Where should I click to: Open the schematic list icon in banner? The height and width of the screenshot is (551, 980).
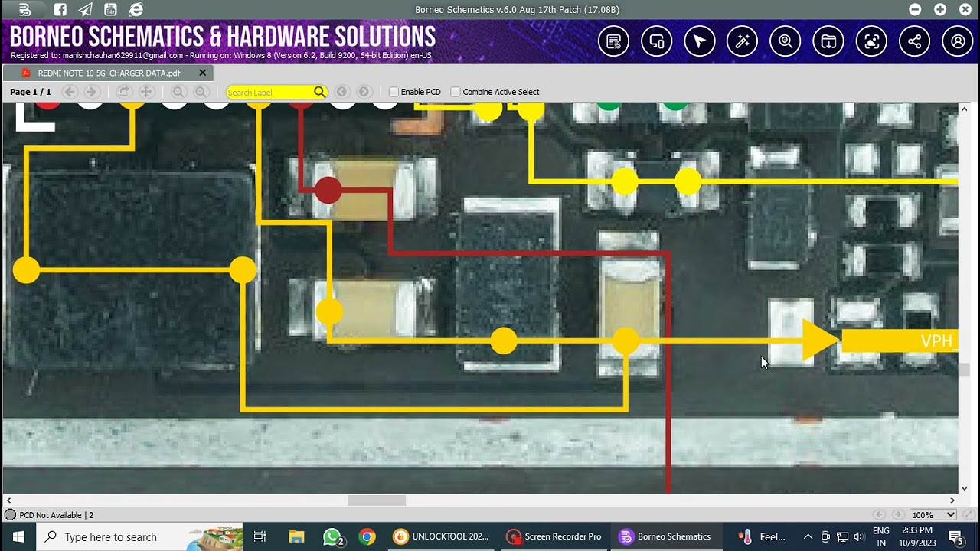point(613,41)
